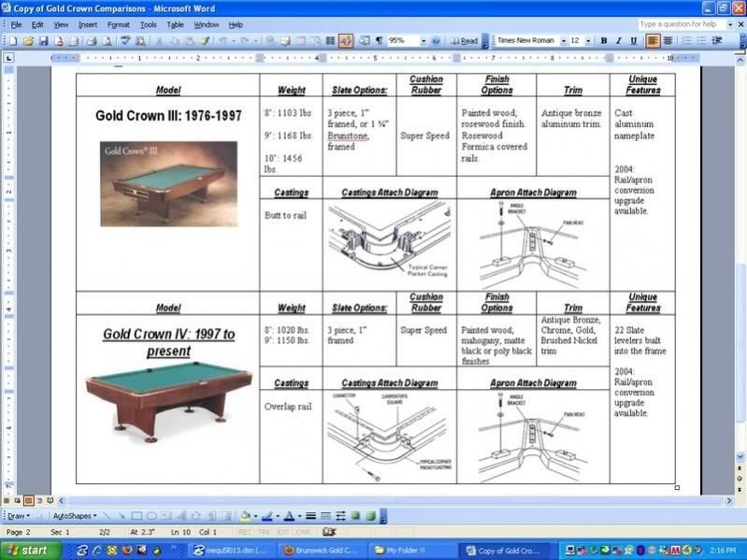The height and width of the screenshot is (560, 747).
Task: Click the Read layout button
Action: [464, 41]
